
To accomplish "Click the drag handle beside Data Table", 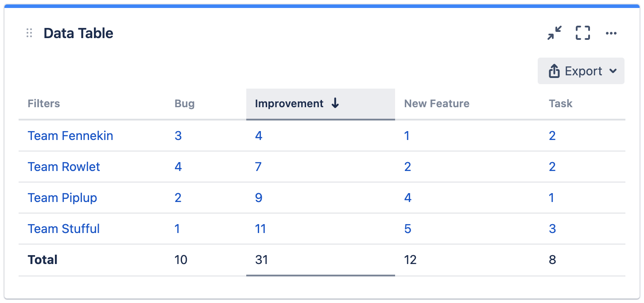I will coord(29,33).
